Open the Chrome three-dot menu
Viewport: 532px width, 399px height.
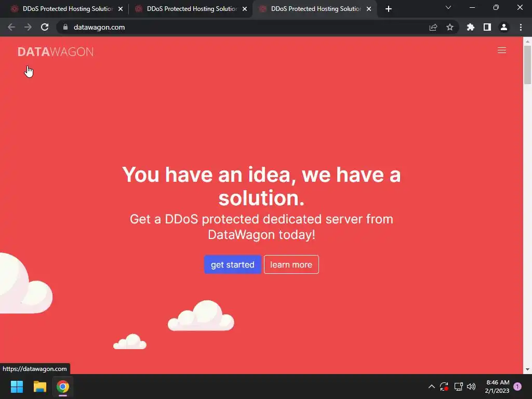521,27
